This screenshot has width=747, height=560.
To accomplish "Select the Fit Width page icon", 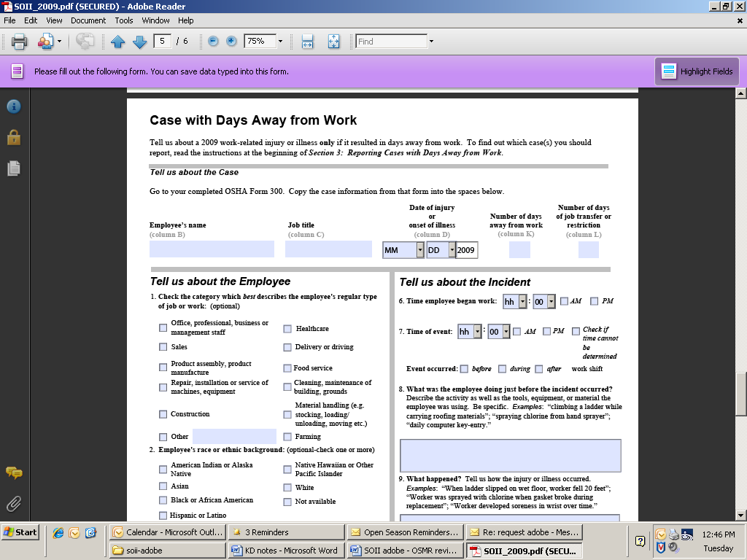I will 308,42.
